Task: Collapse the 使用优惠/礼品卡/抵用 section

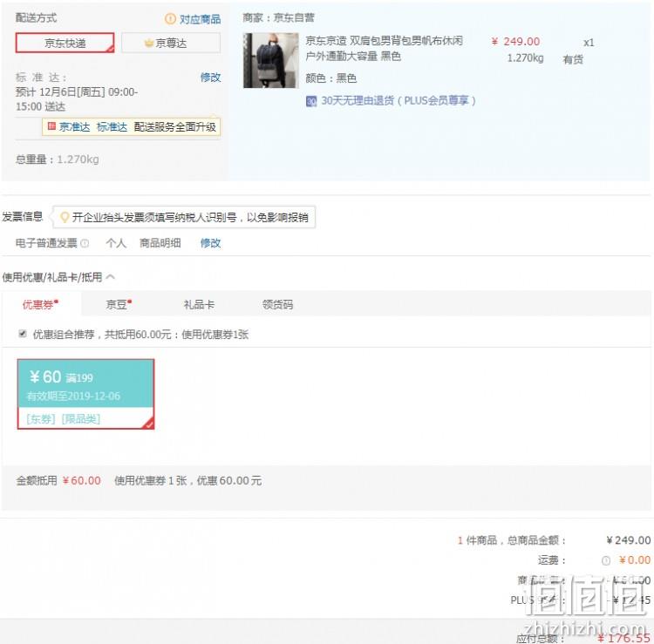Action: pyautogui.click(x=111, y=277)
